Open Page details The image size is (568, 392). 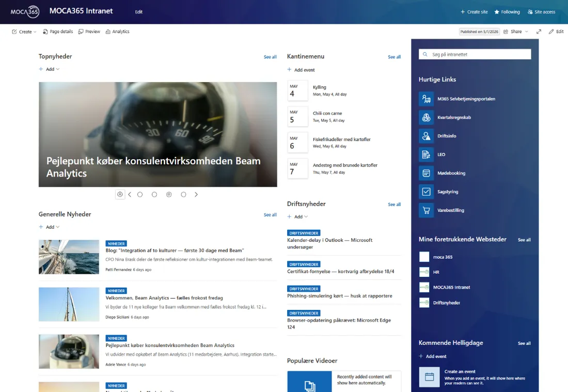[x=58, y=32]
